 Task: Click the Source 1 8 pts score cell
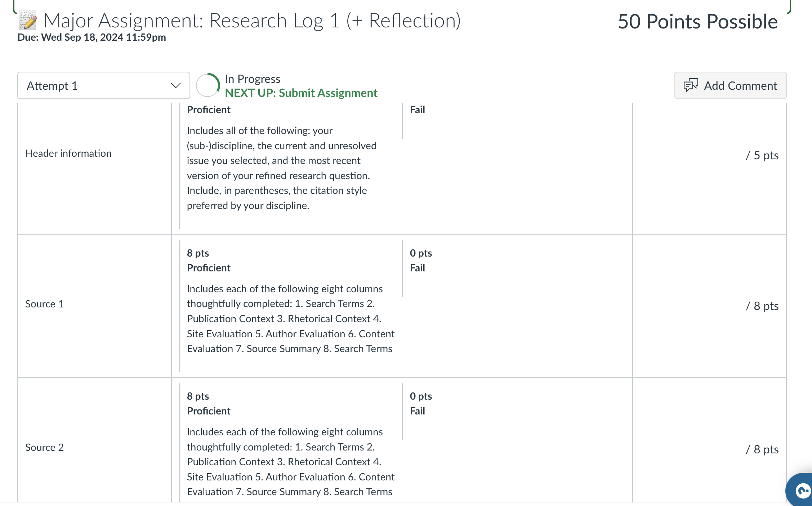coord(709,306)
